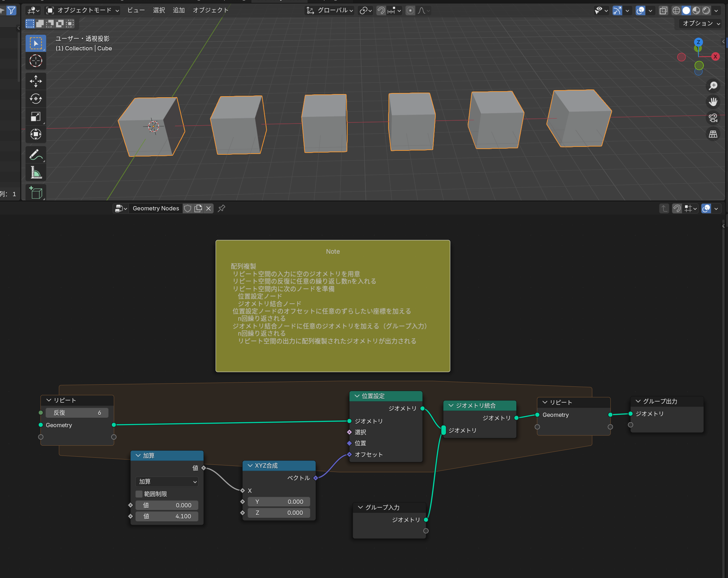
Task: Collapse the XYZ合成 node
Action: (x=250, y=466)
